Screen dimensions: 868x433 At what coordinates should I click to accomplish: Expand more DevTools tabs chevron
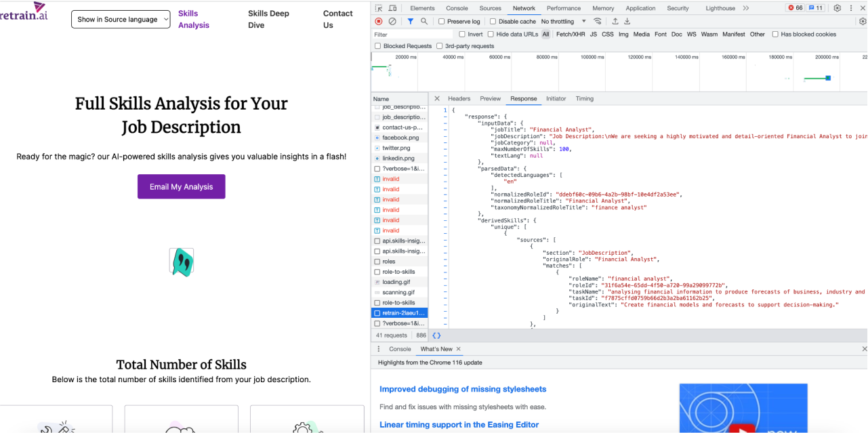[745, 8]
